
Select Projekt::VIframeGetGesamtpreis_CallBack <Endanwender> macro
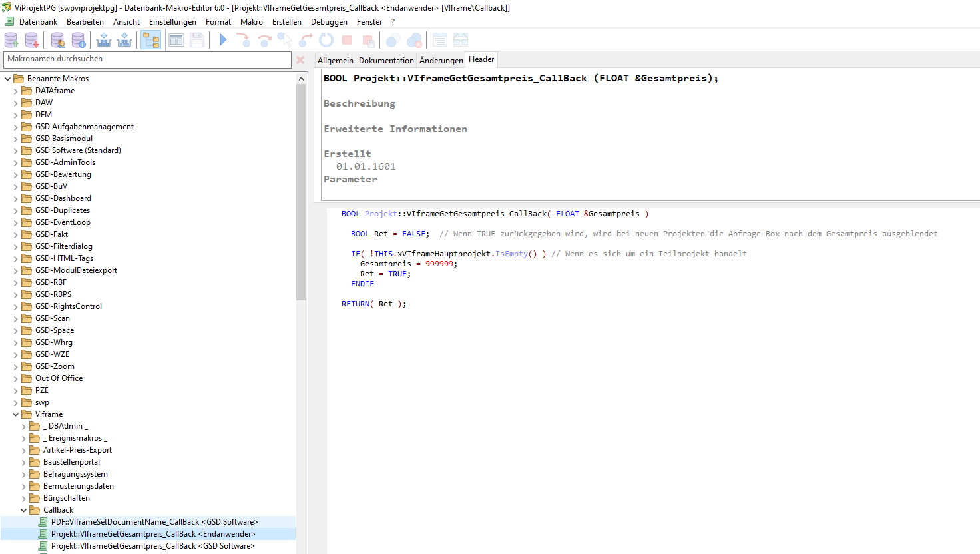[x=153, y=534]
